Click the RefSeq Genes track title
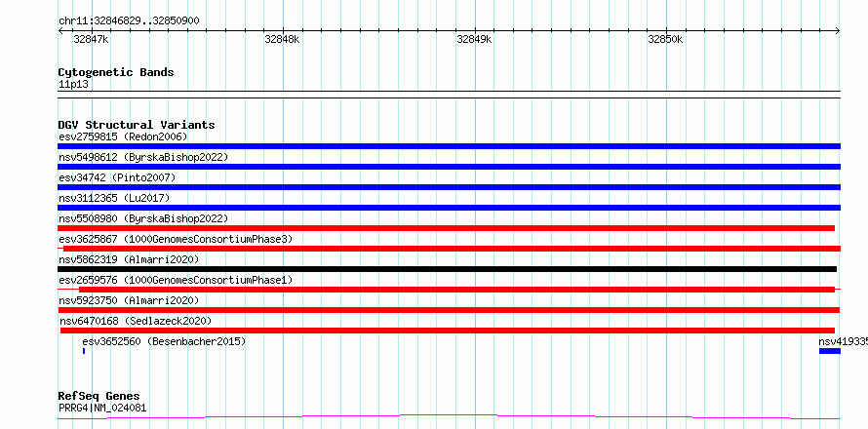 click(x=99, y=397)
